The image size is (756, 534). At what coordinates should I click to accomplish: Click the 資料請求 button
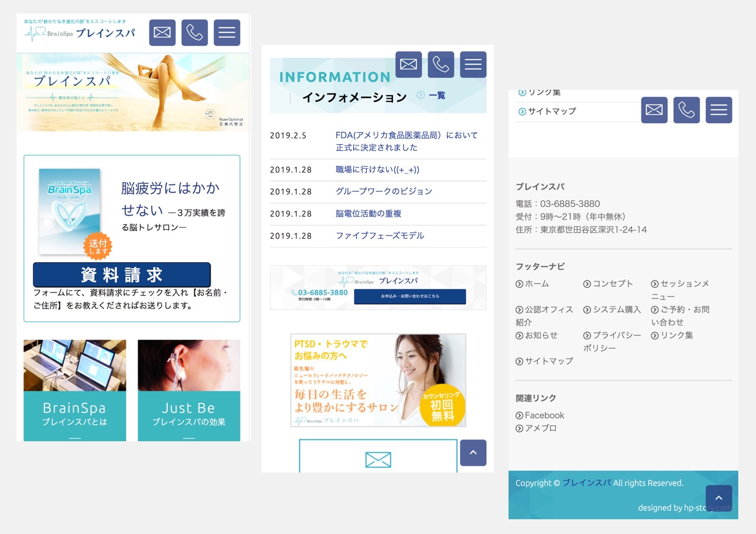pos(122,275)
